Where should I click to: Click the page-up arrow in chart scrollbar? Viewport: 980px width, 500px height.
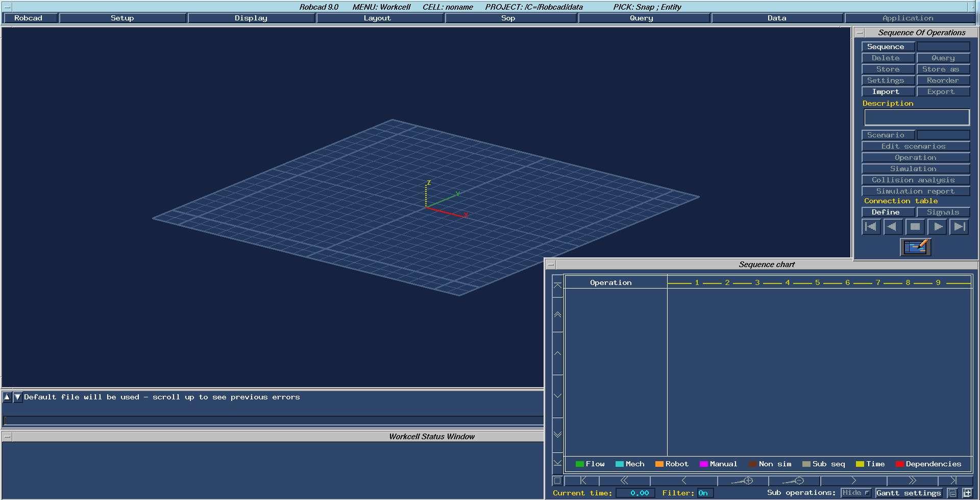tap(557, 315)
